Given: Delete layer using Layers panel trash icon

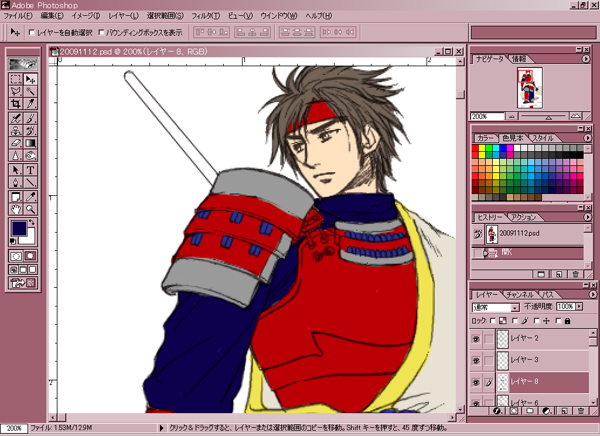Looking at the screenshot, I should (x=579, y=411).
